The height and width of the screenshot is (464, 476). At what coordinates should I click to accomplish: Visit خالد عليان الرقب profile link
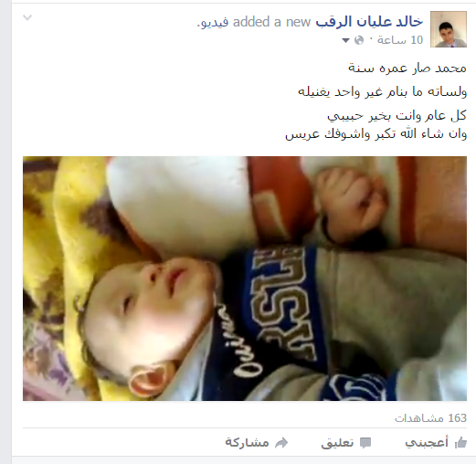point(369,22)
